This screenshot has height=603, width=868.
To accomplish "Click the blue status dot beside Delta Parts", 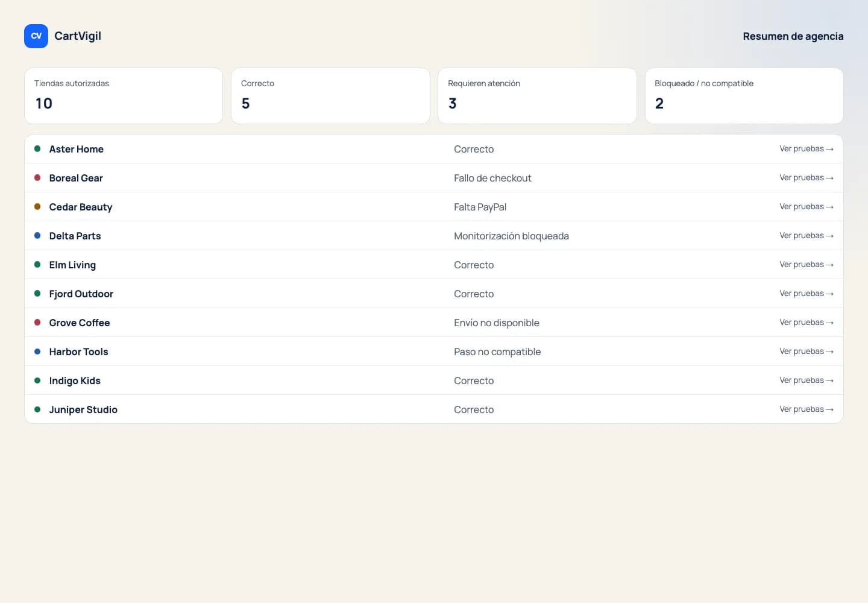I will [37, 236].
